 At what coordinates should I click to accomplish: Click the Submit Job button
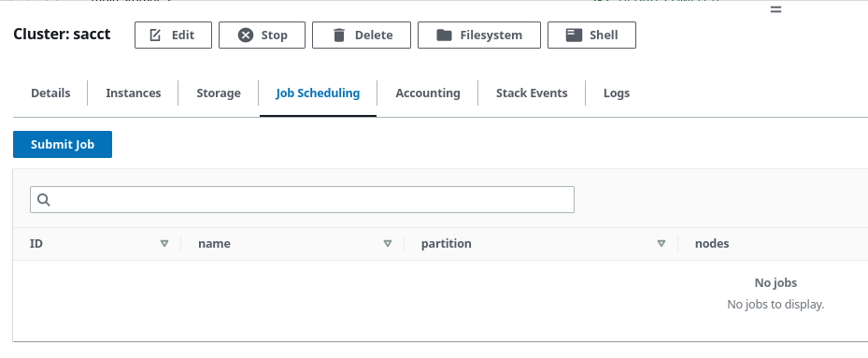tap(63, 144)
